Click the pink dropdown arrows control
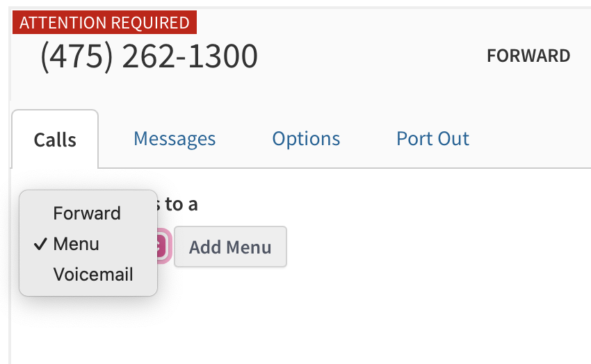This screenshot has width=591, height=364. click(x=163, y=246)
